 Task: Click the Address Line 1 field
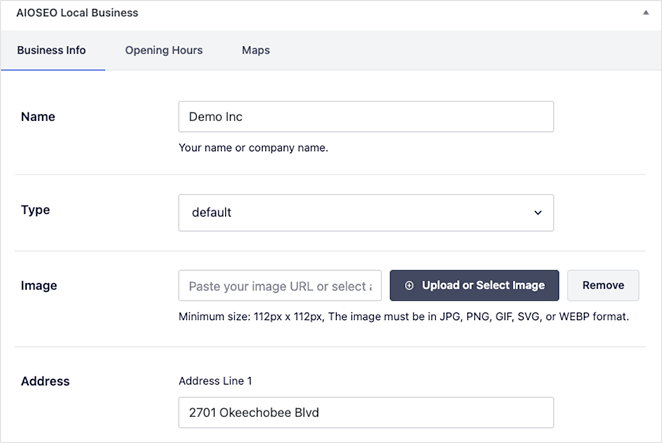click(366, 413)
